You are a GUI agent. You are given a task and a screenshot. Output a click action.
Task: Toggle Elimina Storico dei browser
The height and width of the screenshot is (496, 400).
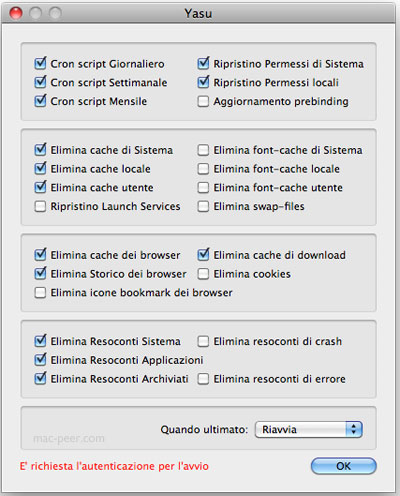point(40,274)
